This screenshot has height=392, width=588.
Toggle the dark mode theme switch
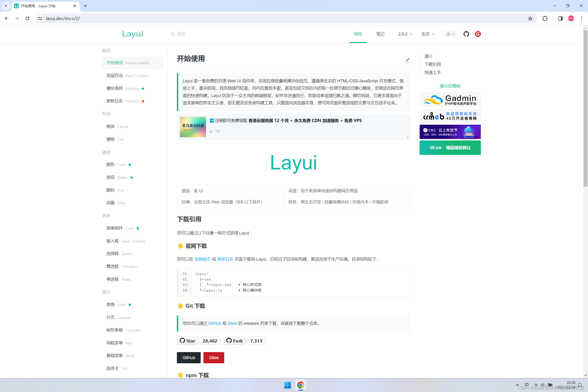[x=451, y=34]
